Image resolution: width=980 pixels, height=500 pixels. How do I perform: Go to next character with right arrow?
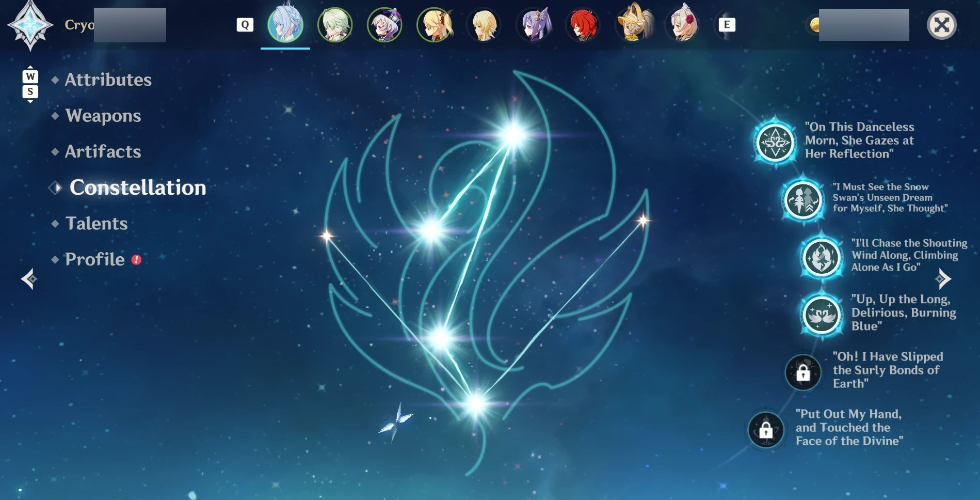(x=943, y=279)
